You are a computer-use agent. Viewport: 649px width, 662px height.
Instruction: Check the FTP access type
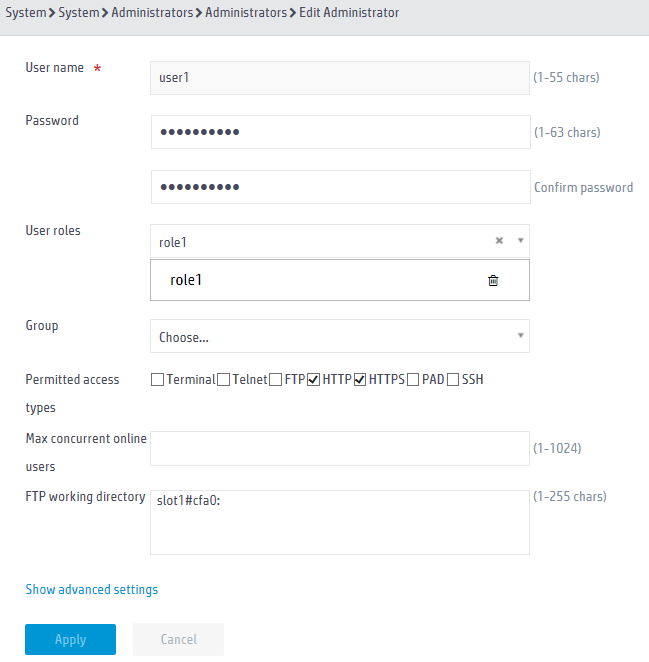pos(275,380)
